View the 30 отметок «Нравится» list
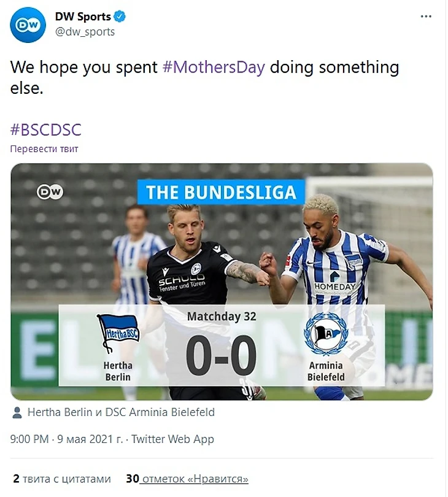Image resolution: width=448 pixels, height=497 pixels. pyautogui.click(x=187, y=479)
